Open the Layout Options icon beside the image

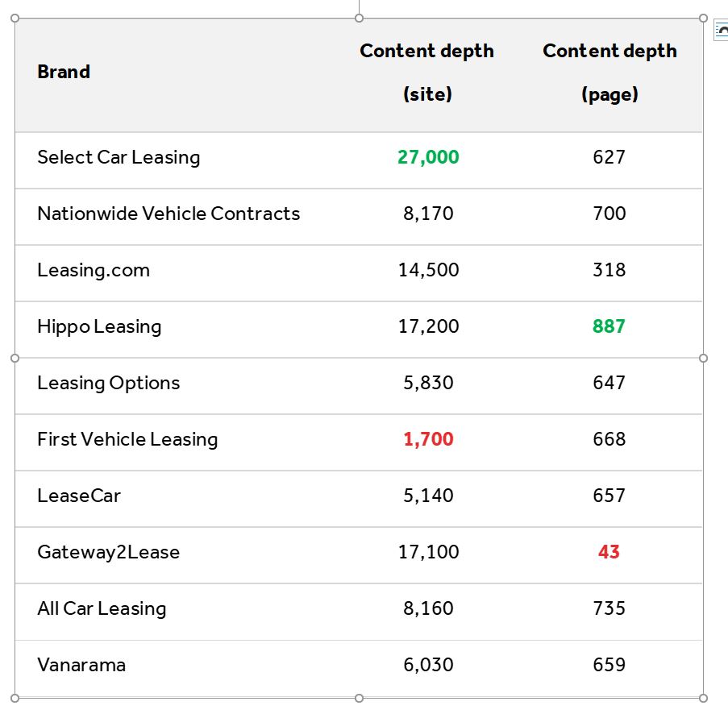click(721, 31)
